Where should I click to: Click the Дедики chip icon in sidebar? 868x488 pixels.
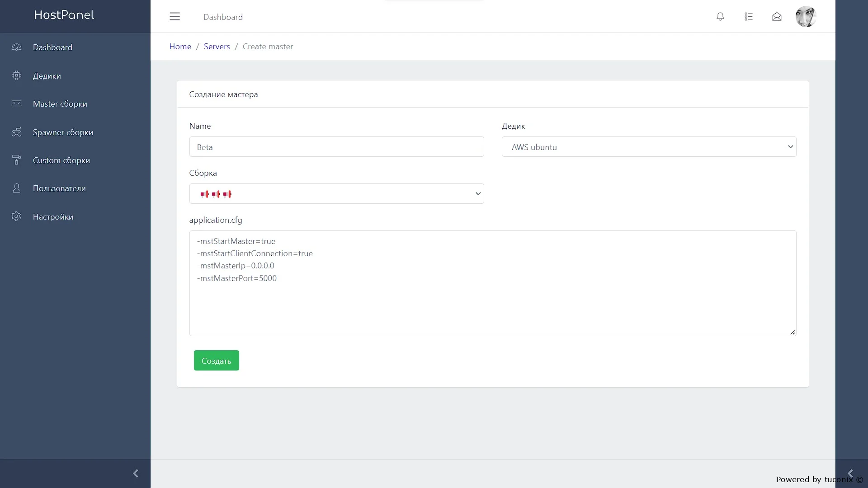click(17, 75)
